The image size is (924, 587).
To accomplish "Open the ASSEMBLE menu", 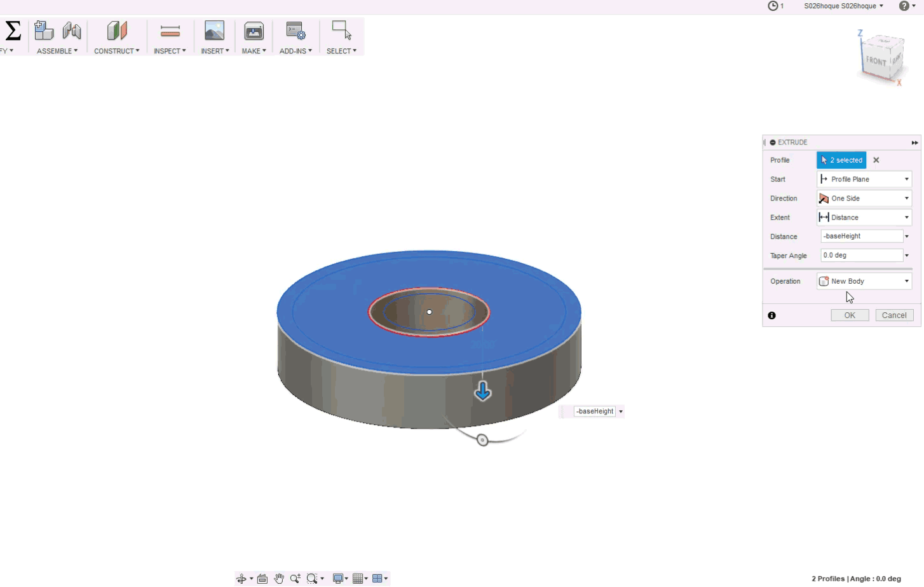I will point(57,51).
